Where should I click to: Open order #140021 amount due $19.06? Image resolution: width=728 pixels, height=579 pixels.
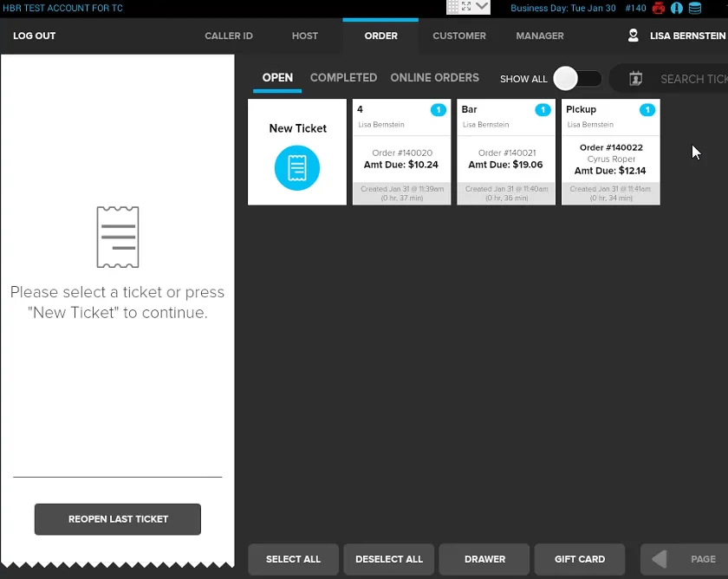coord(506,152)
